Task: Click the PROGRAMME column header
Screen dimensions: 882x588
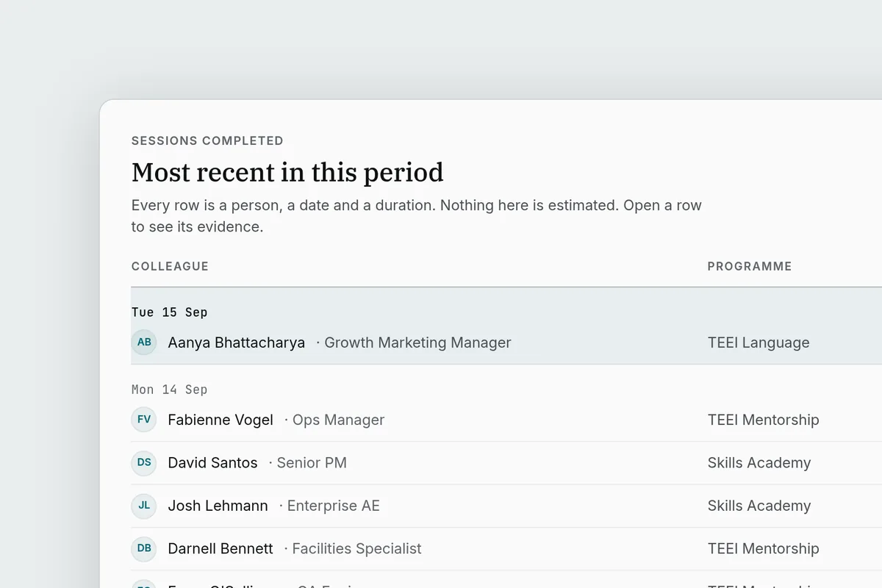Action: 750,266
